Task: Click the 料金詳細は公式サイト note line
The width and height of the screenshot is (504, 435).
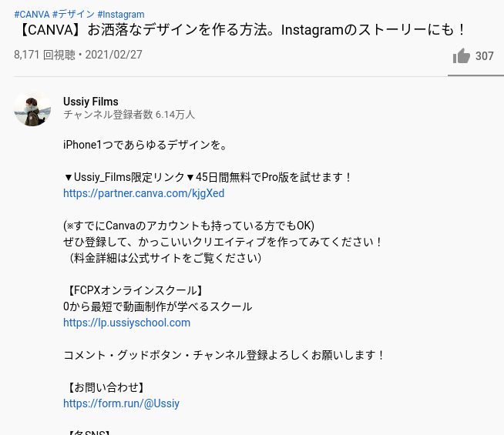Action: [x=163, y=258]
